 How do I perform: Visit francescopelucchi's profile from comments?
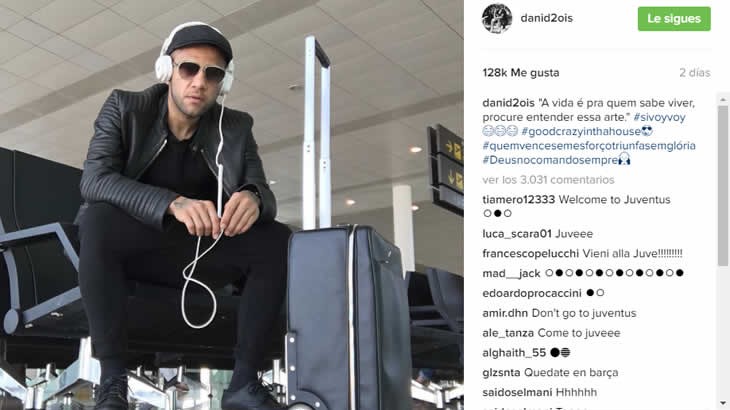pos(531,254)
